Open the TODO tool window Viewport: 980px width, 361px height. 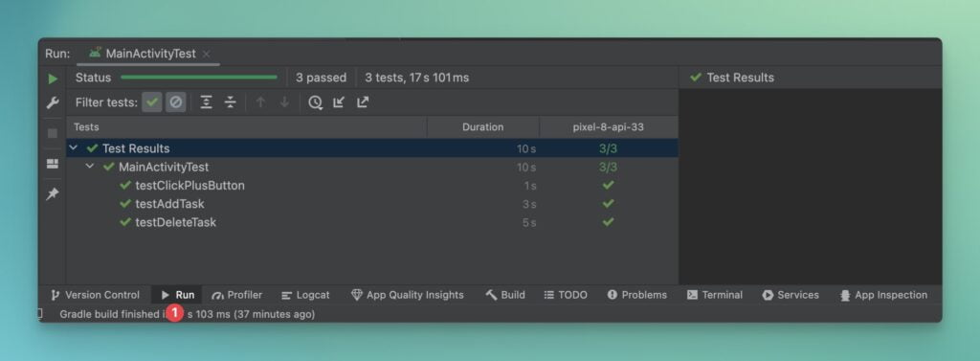pos(566,295)
